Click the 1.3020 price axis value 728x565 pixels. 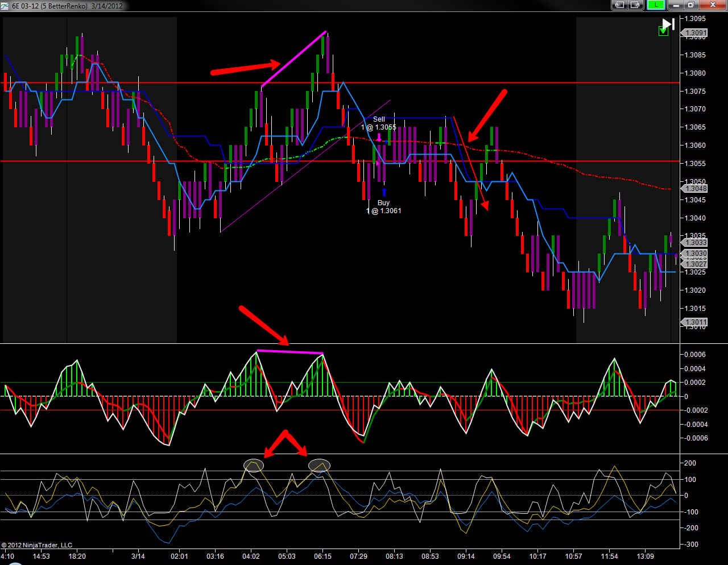tap(695, 290)
